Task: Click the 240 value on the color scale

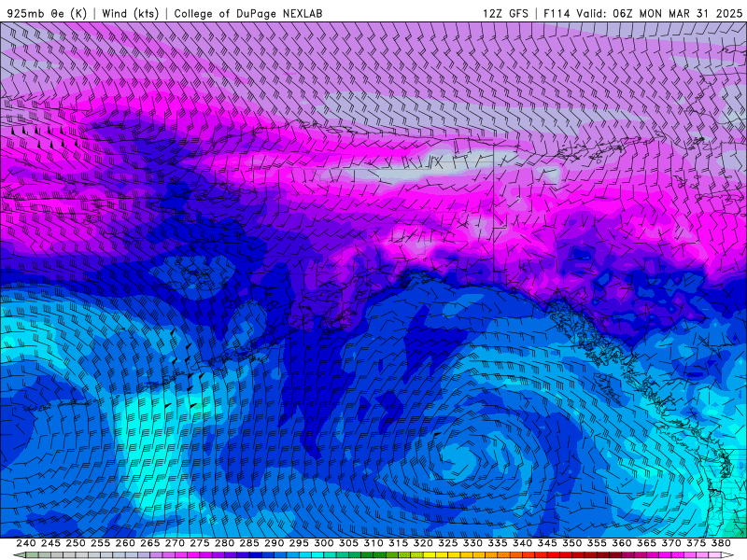Action: click(x=26, y=543)
